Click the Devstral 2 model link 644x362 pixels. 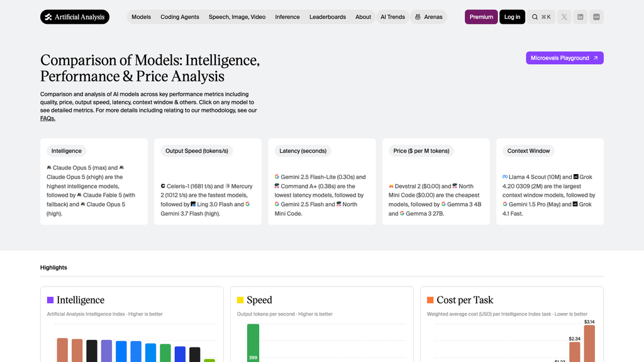coord(406,186)
